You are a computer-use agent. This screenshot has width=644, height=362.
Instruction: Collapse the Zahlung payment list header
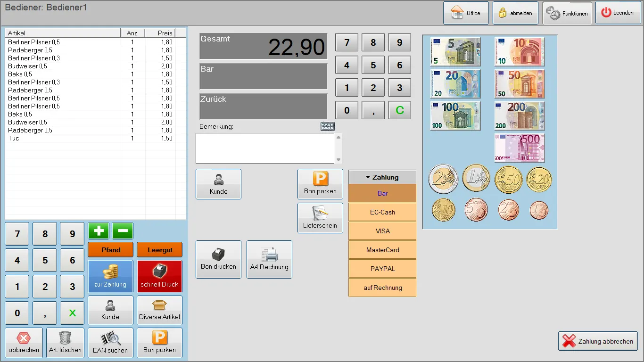pyautogui.click(x=382, y=177)
